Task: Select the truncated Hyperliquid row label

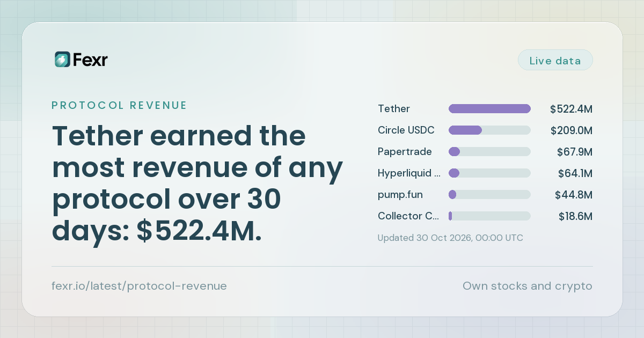Action: pos(409,173)
